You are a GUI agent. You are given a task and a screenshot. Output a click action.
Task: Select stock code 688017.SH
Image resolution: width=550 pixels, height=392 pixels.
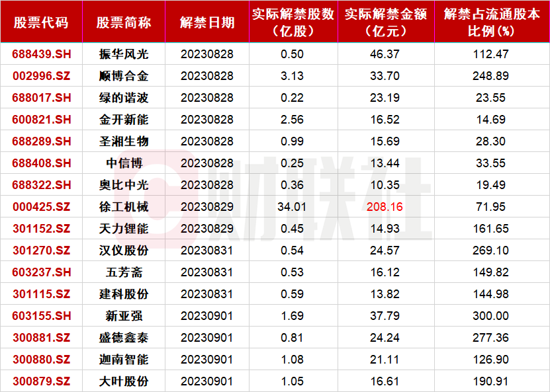pos(42,97)
